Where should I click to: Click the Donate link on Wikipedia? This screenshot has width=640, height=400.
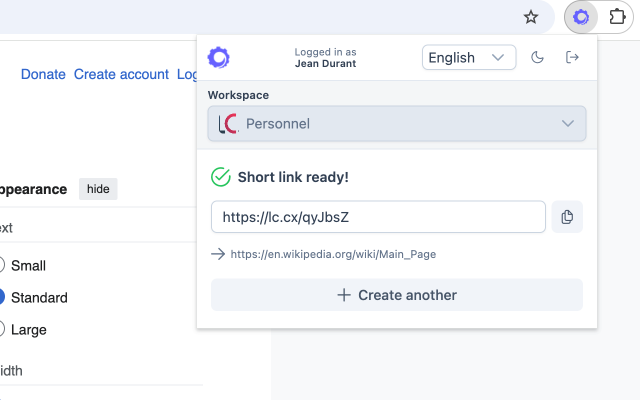pyautogui.click(x=43, y=74)
